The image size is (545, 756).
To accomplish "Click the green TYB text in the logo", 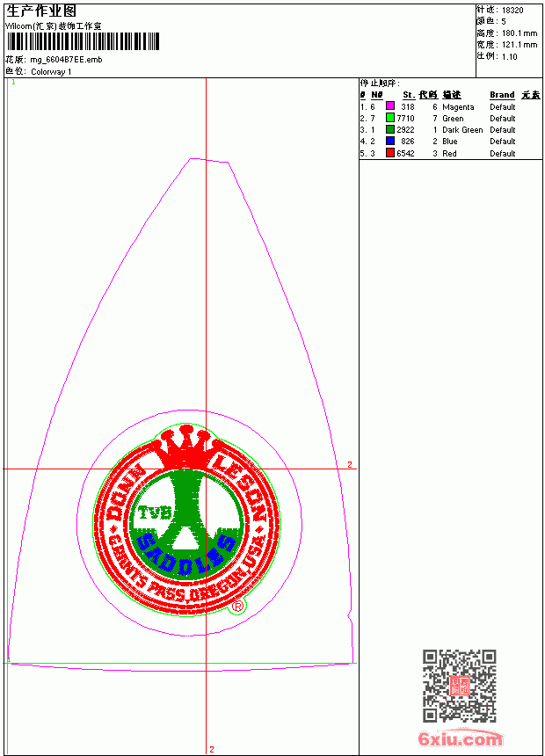I will pyautogui.click(x=155, y=512).
